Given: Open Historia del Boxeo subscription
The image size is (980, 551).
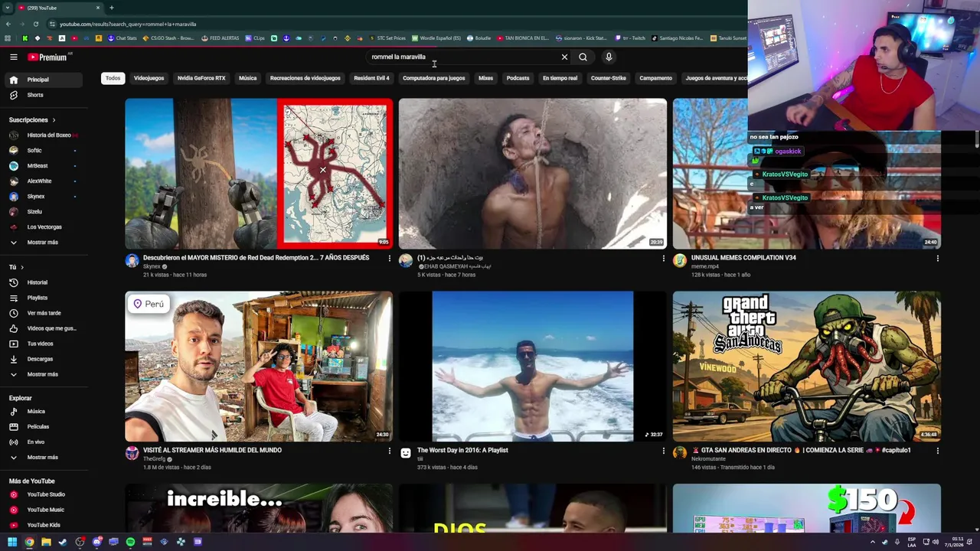Looking at the screenshot, I should pyautogui.click(x=44, y=135).
